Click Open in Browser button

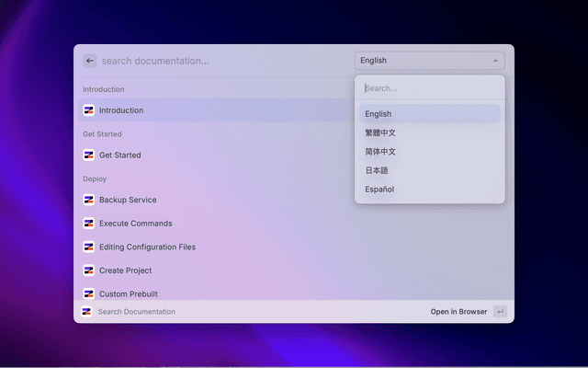tap(459, 312)
